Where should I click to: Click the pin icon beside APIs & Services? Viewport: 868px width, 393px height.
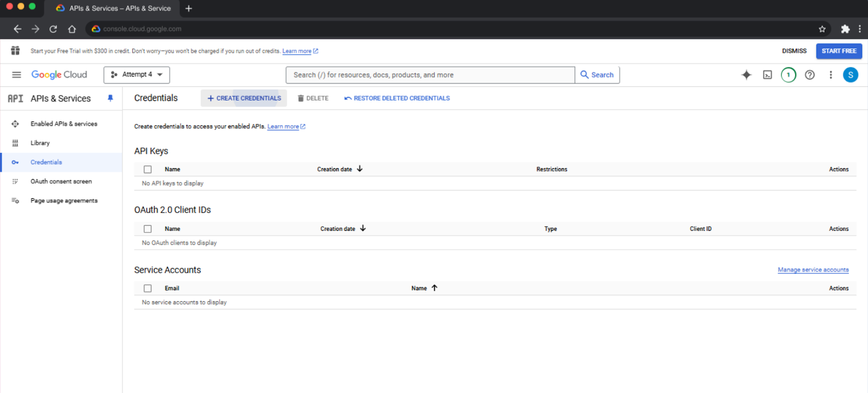(110, 98)
